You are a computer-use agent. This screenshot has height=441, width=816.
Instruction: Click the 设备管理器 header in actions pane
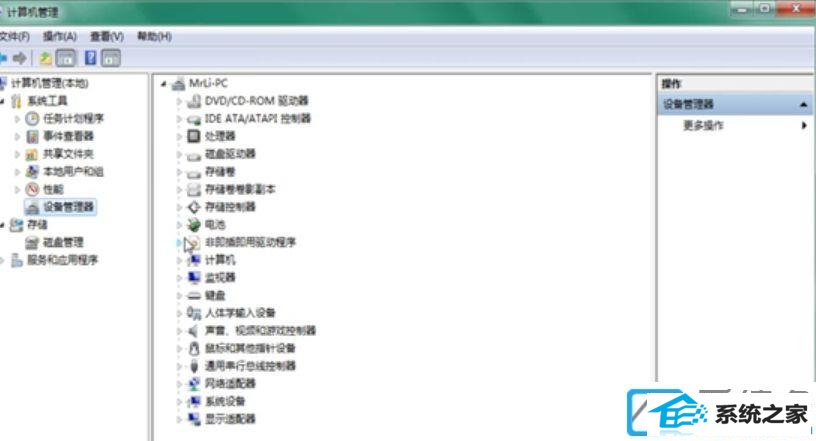[735, 105]
